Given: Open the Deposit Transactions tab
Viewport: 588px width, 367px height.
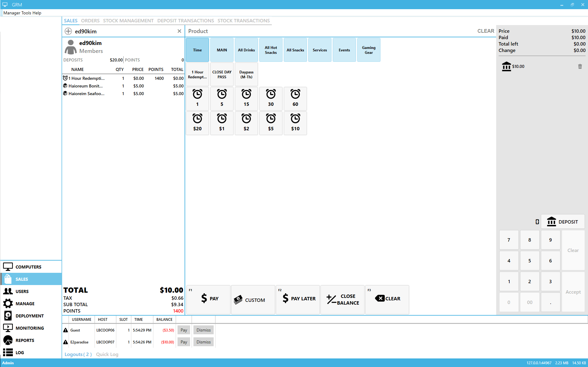Looking at the screenshot, I should point(185,20).
